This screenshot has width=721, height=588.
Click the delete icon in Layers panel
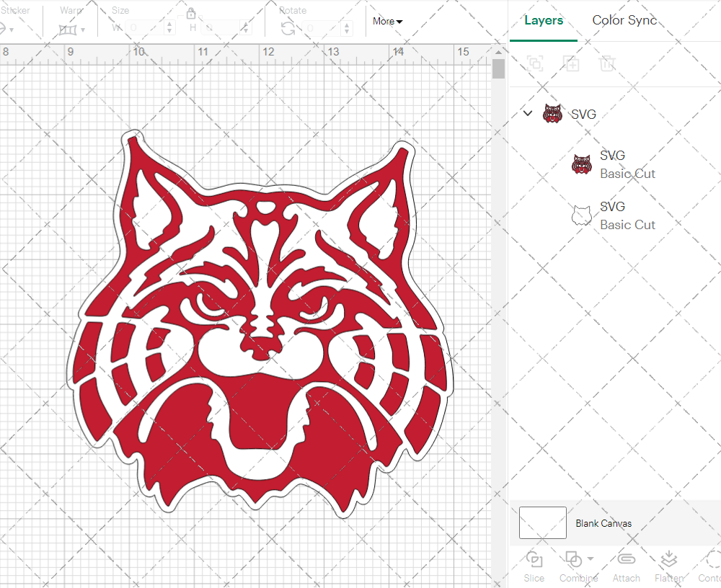click(607, 63)
